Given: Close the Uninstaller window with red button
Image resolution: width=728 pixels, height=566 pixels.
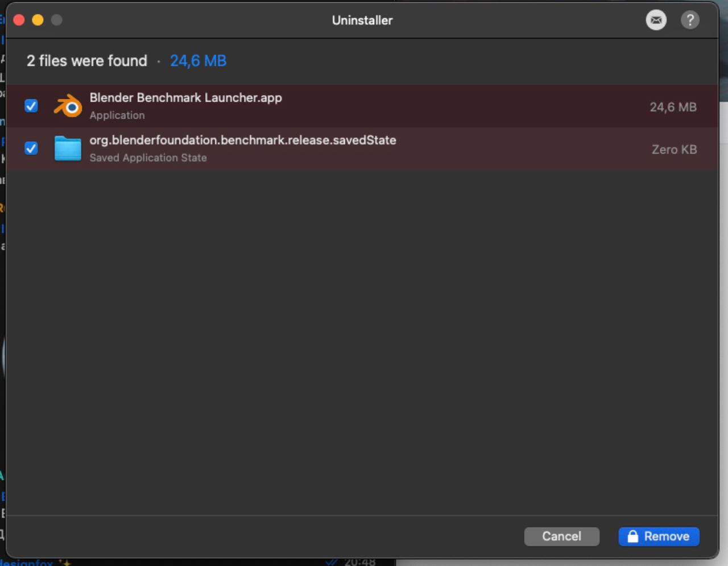Looking at the screenshot, I should [x=19, y=20].
